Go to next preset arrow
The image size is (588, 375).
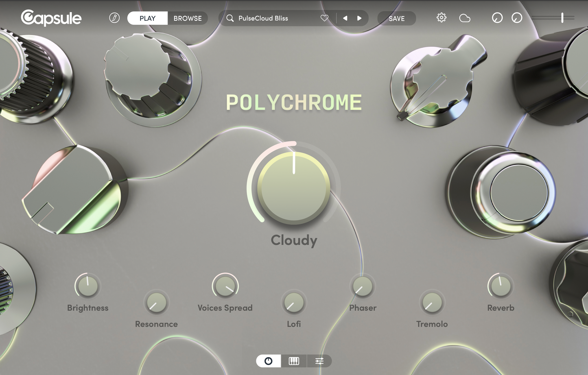359,18
